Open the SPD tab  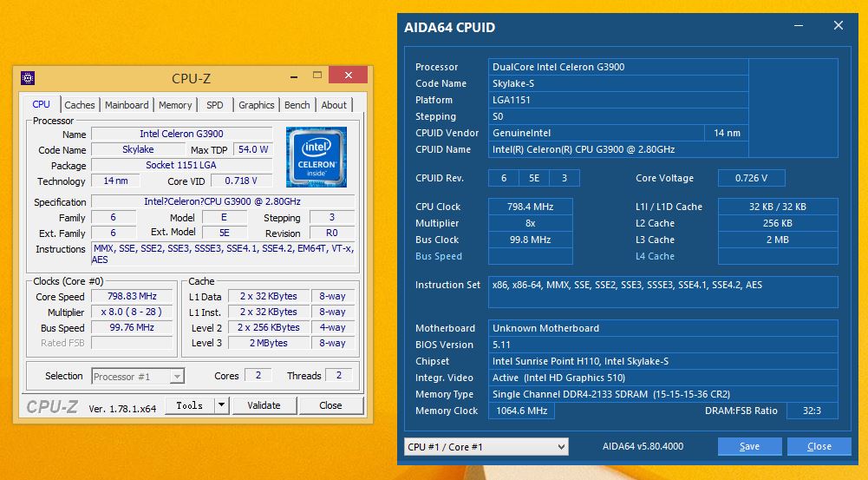[215, 105]
